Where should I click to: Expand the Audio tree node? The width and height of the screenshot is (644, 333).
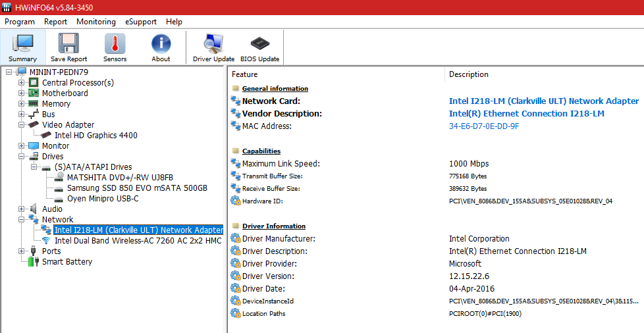[21, 209]
